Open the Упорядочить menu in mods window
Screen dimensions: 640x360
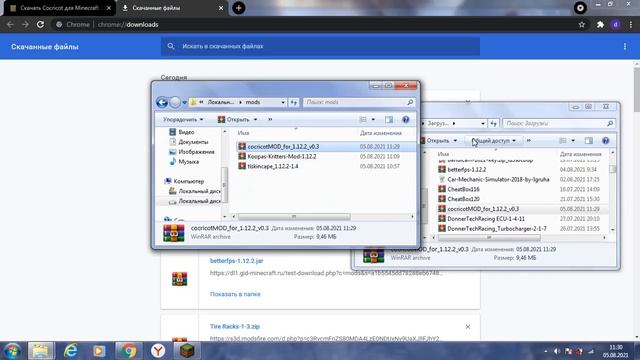click(183, 120)
